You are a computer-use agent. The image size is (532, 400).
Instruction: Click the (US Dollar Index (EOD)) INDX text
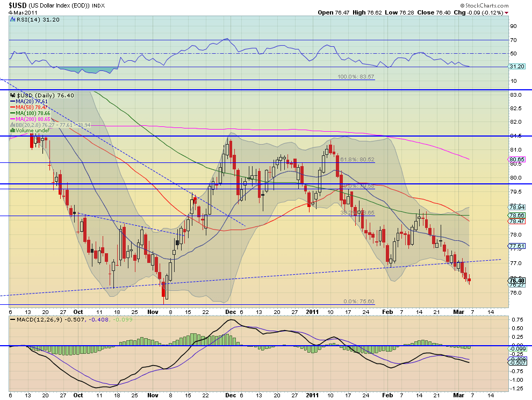(67, 5)
